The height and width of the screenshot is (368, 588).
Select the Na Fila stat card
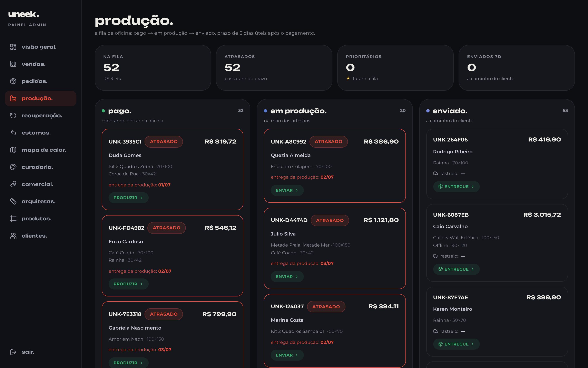click(x=153, y=68)
